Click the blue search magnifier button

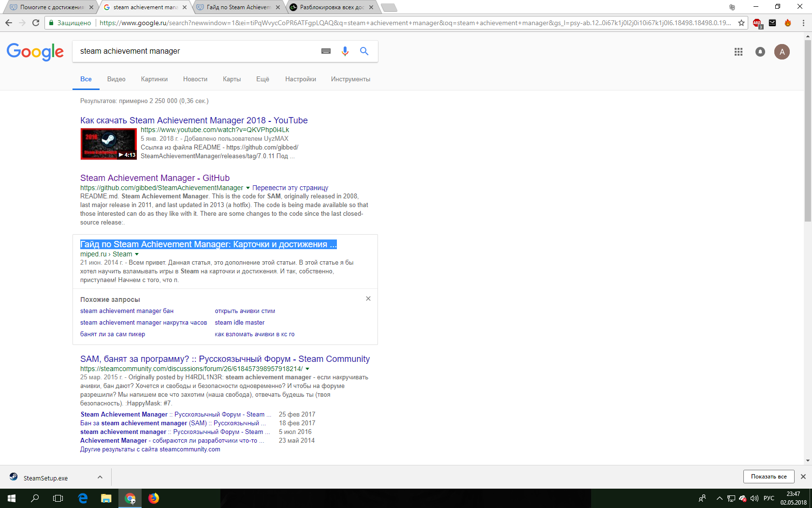(x=364, y=51)
